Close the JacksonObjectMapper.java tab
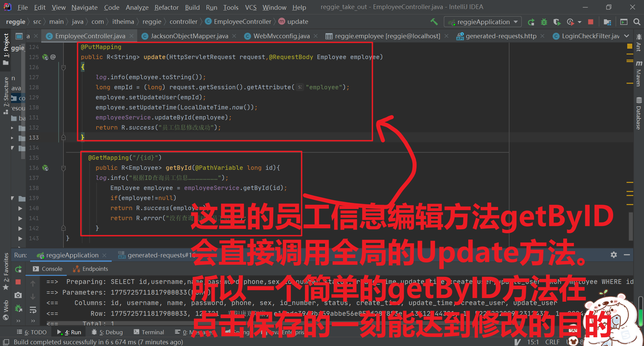 point(234,36)
